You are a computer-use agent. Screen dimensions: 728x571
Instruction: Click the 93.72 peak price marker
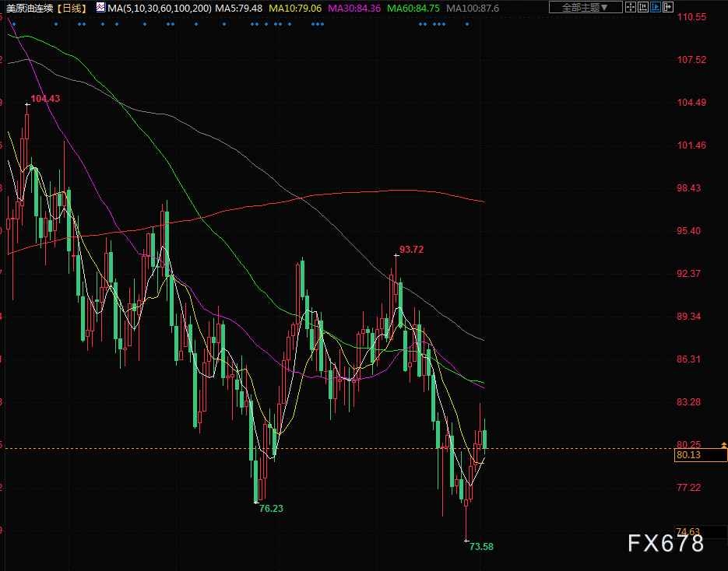click(x=411, y=250)
